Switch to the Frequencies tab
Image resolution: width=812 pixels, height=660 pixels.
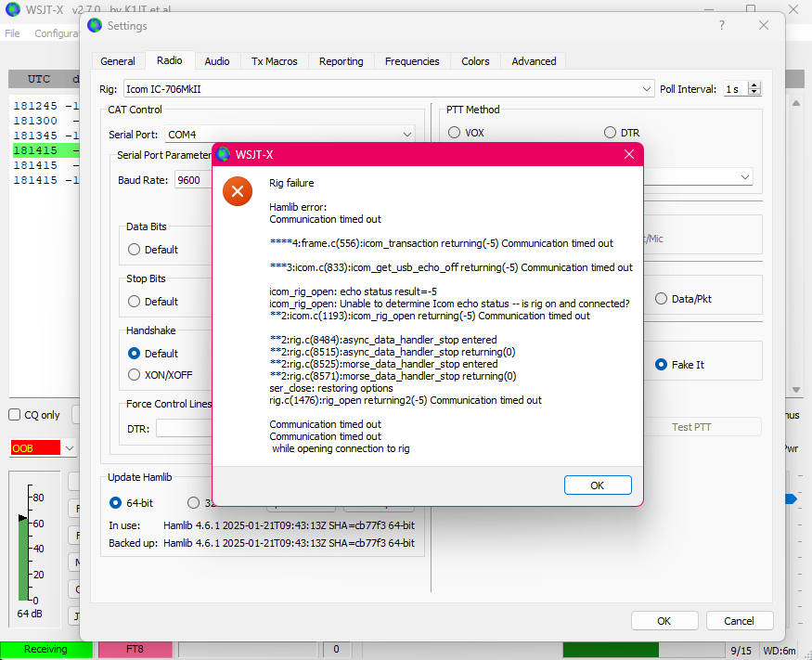pos(411,60)
